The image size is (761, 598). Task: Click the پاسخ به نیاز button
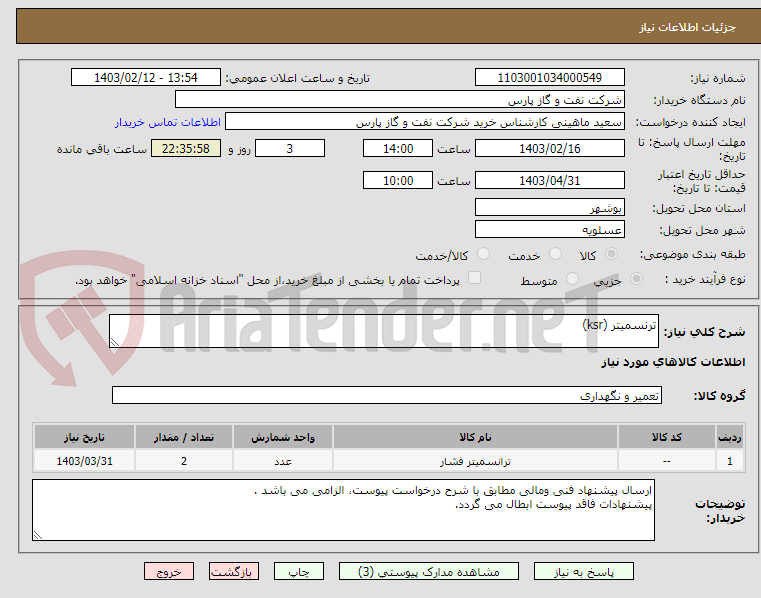click(x=584, y=571)
